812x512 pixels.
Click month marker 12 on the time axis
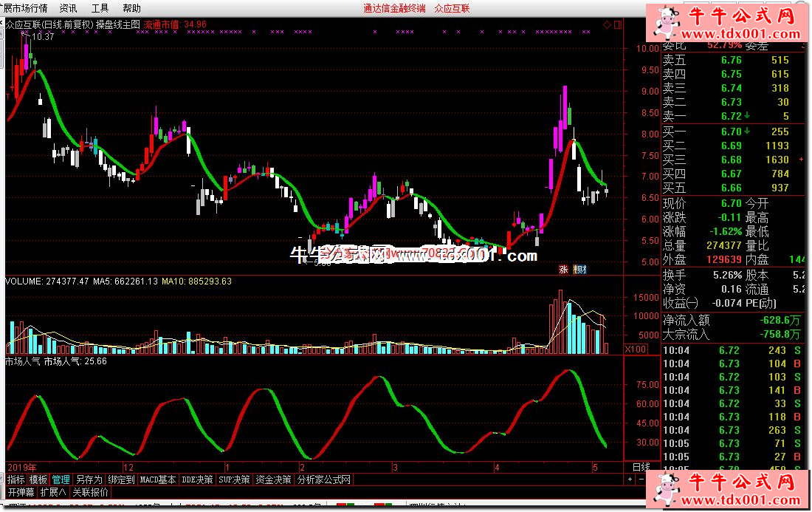tap(128, 468)
